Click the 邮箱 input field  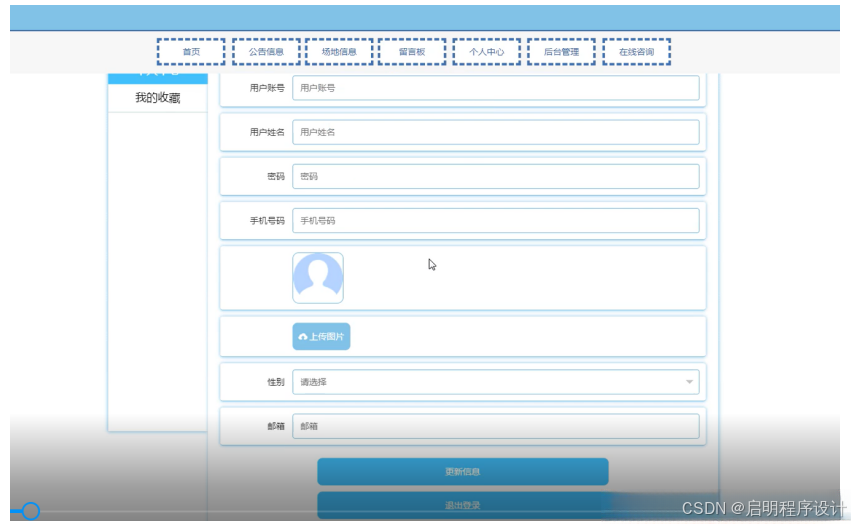click(x=496, y=426)
